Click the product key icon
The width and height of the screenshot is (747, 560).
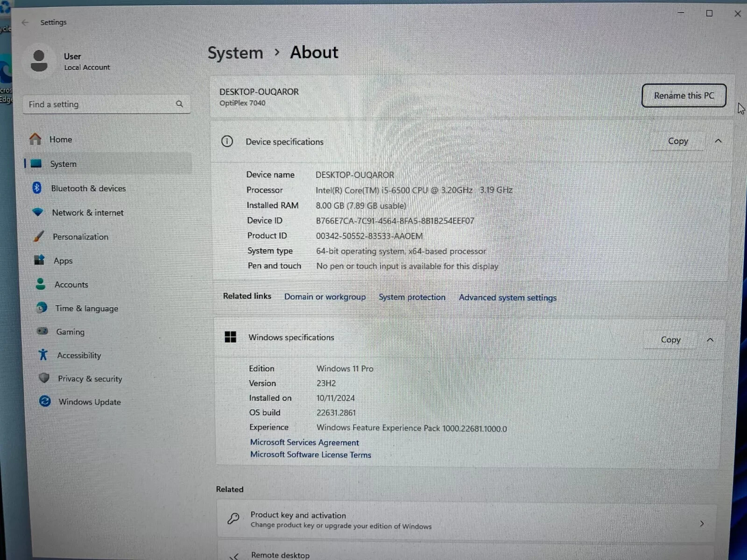[233, 518]
